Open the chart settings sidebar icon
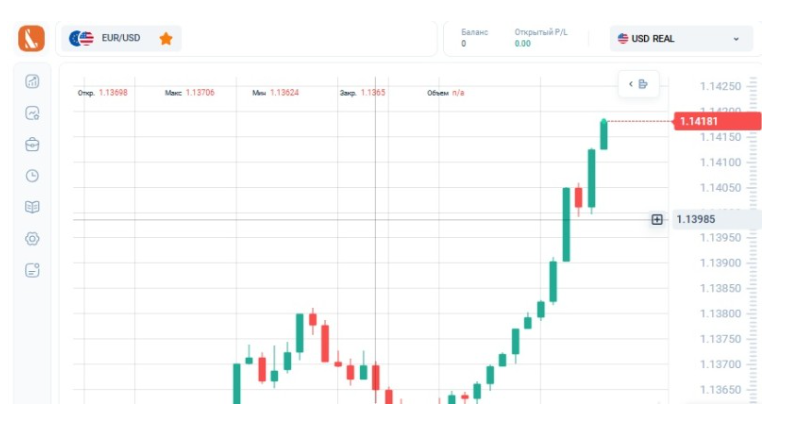Viewport: 788px width, 426px height. [x=32, y=113]
